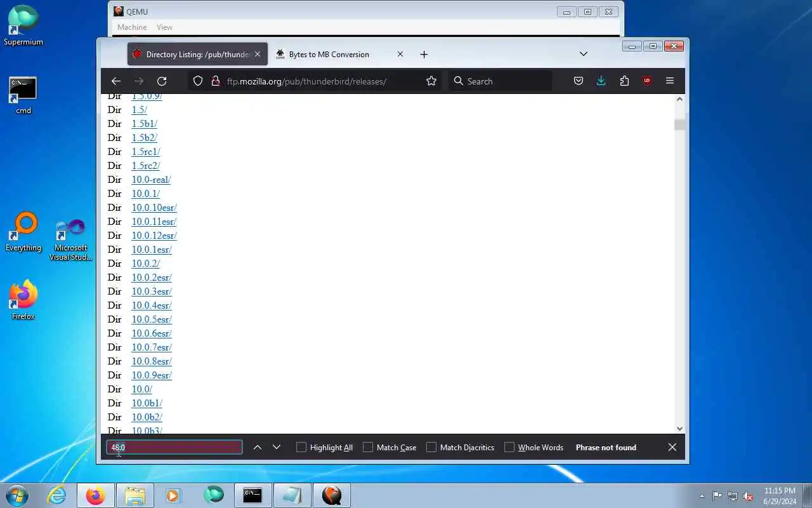Viewport: 812px width, 508px height.
Task: Open the Windows Start menu
Action: point(16,495)
